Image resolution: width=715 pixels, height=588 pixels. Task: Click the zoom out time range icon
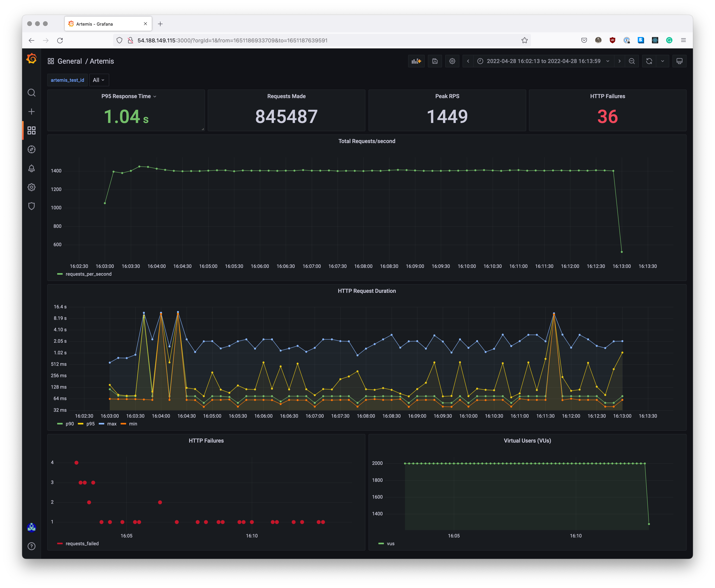point(632,61)
